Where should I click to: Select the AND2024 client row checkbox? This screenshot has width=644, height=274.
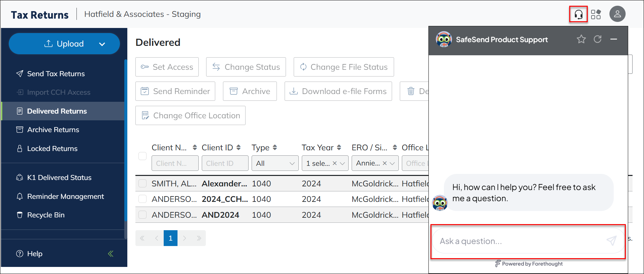[142, 215]
